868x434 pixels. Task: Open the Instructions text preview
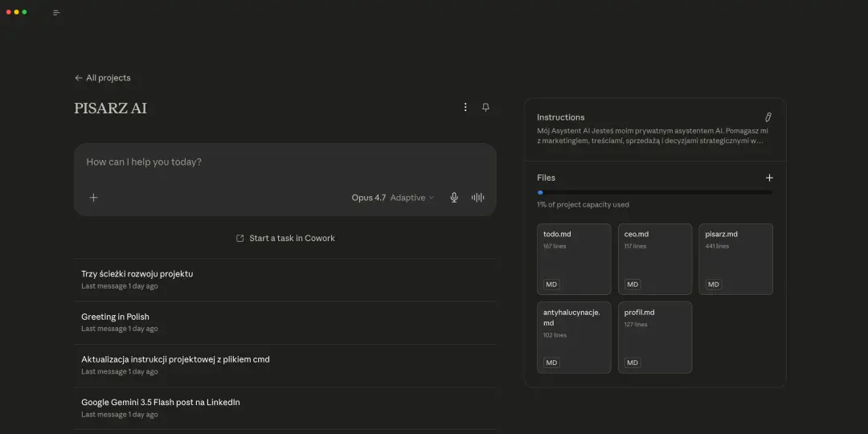pos(653,136)
